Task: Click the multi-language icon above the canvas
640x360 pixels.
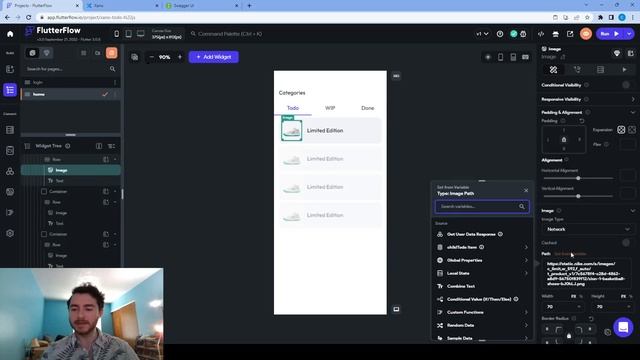Action: [x=135, y=57]
